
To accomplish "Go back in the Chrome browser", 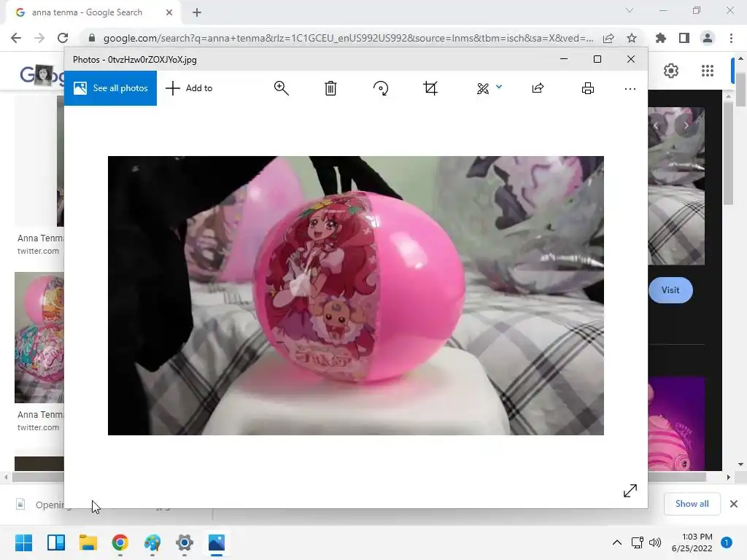I will click(x=16, y=38).
